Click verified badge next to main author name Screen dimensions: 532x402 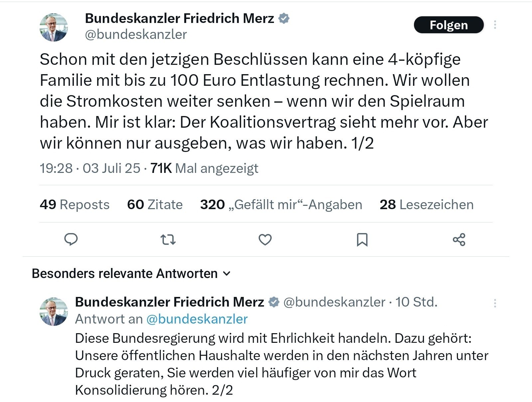click(284, 19)
